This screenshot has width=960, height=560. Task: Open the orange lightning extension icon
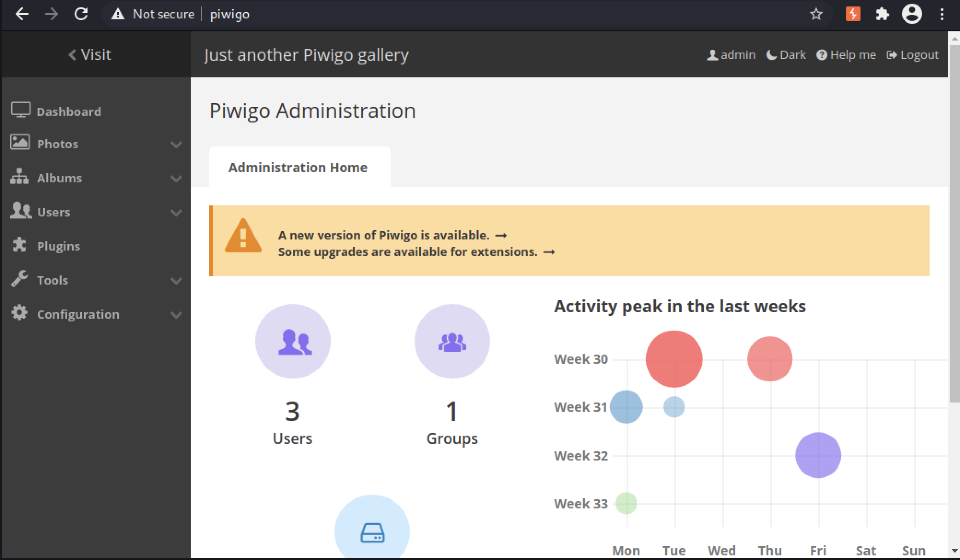point(853,14)
